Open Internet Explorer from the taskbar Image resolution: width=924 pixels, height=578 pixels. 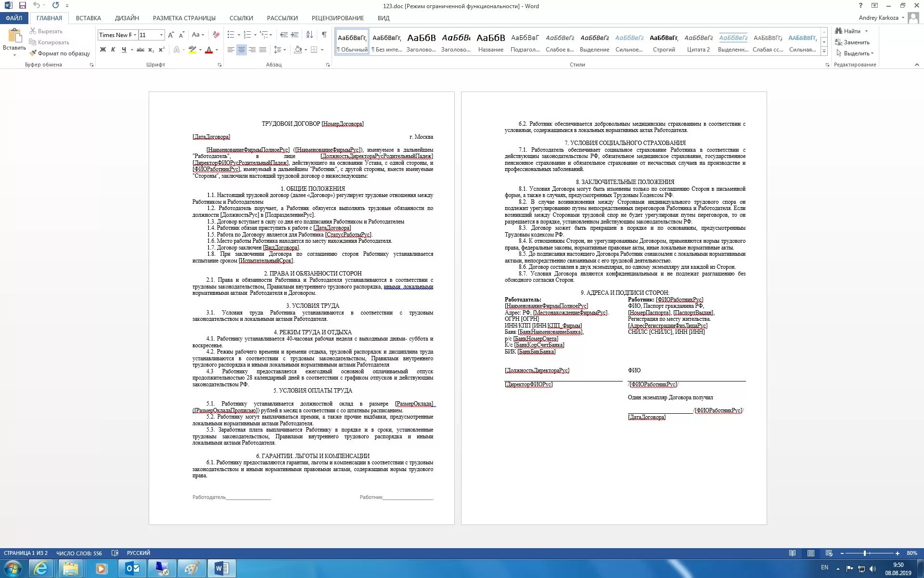41,569
